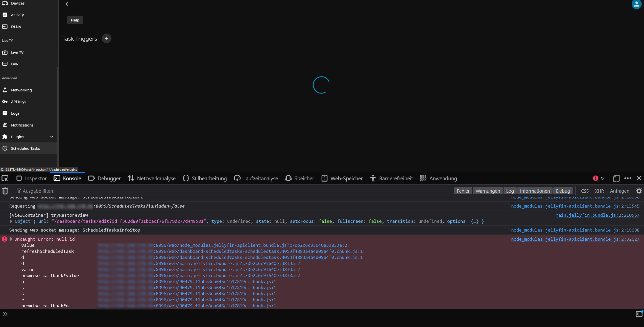This screenshot has width=644, height=327.
Task: Expand the Uncaught Error stack trace
Action: coord(11,239)
